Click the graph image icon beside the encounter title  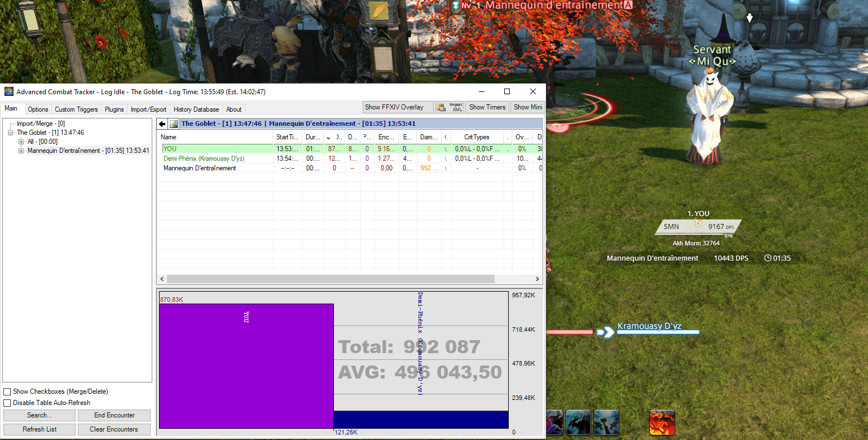coord(174,124)
